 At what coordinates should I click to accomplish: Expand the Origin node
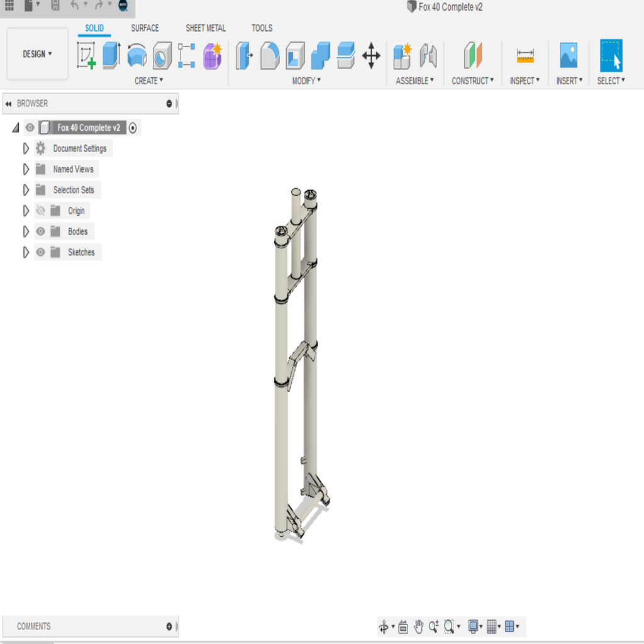(x=26, y=211)
